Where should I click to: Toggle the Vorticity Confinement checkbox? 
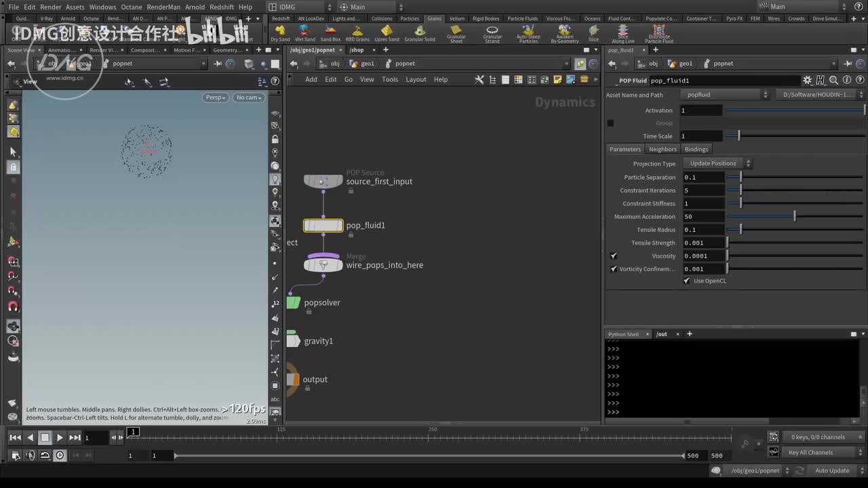pyautogui.click(x=614, y=269)
